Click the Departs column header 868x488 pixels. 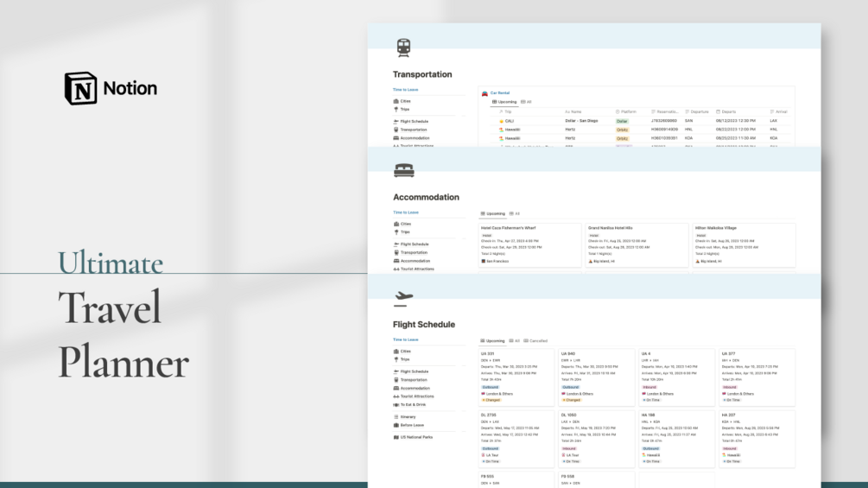pos(725,111)
